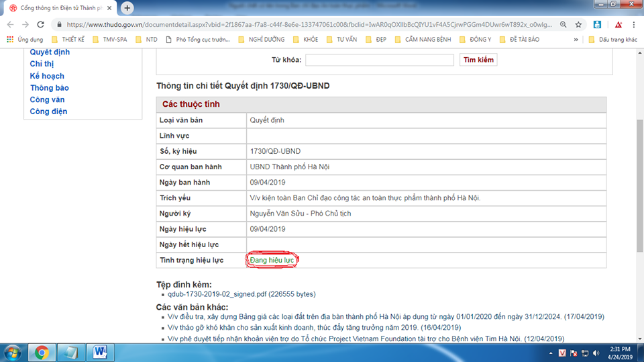Focus the Từ khóa search field

(380, 60)
